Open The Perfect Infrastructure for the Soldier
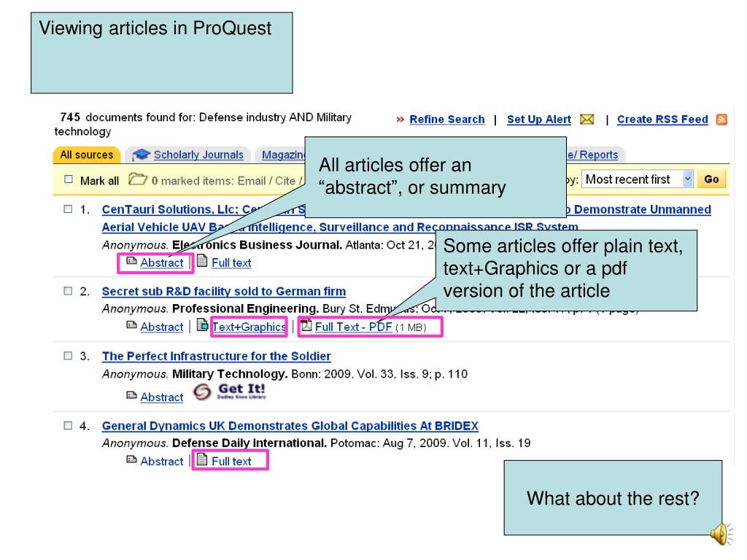The image size is (747, 560). pos(216,356)
